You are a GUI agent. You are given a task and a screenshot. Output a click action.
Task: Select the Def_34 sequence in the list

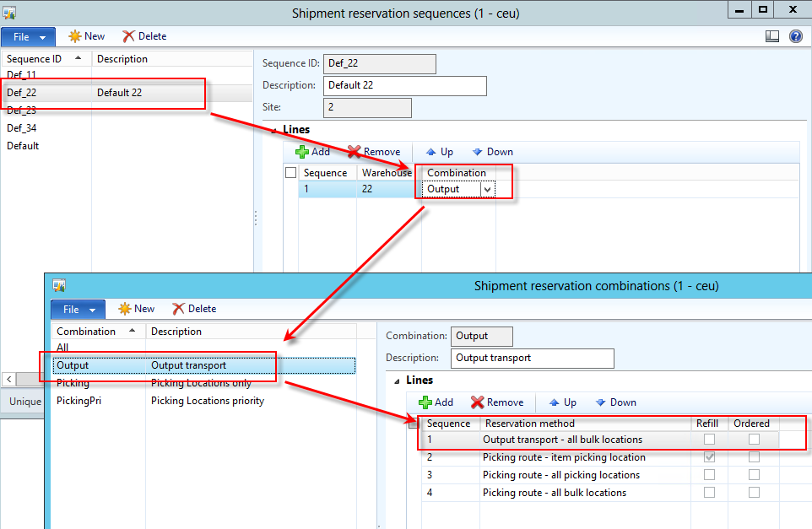point(22,128)
